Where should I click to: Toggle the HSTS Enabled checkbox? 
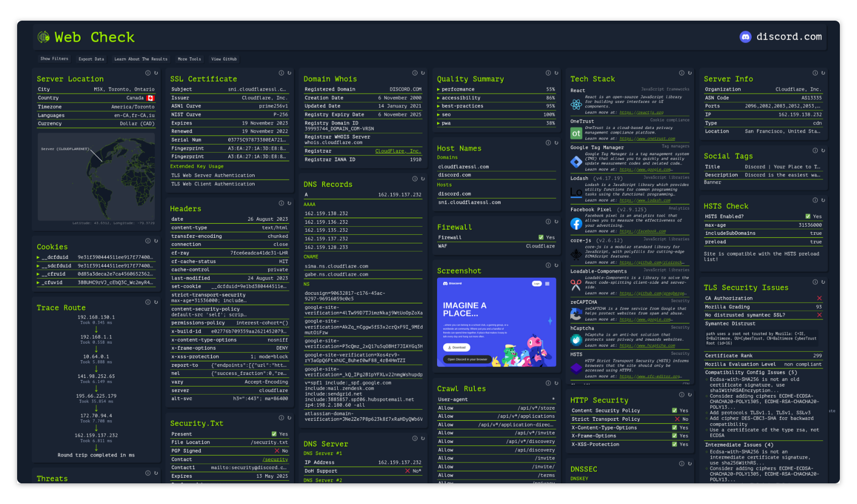[x=809, y=216]
